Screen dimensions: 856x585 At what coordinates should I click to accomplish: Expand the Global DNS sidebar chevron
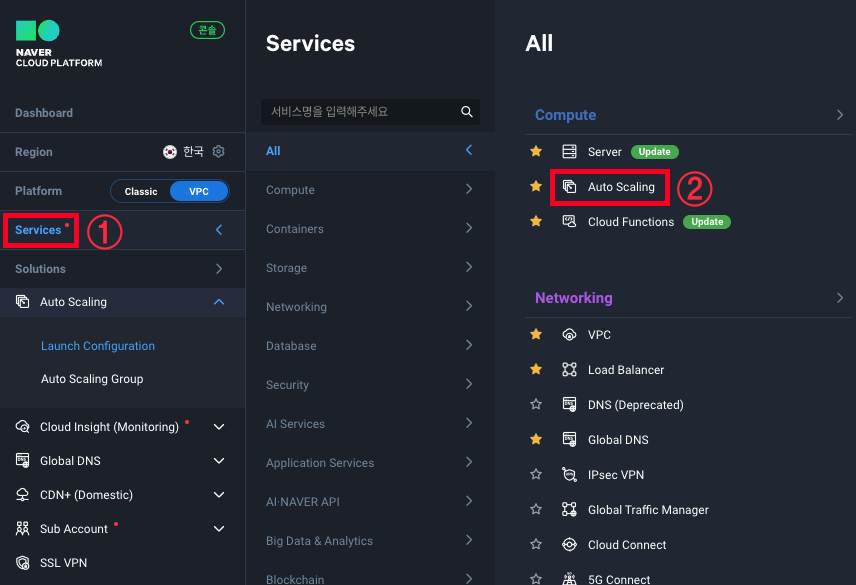tap(219, 461)
